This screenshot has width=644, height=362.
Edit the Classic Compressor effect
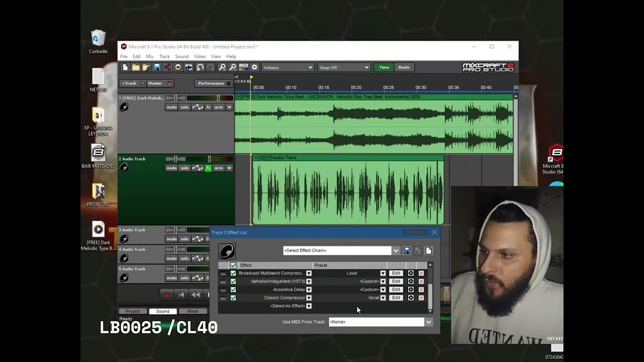click(x=396, y=298)
